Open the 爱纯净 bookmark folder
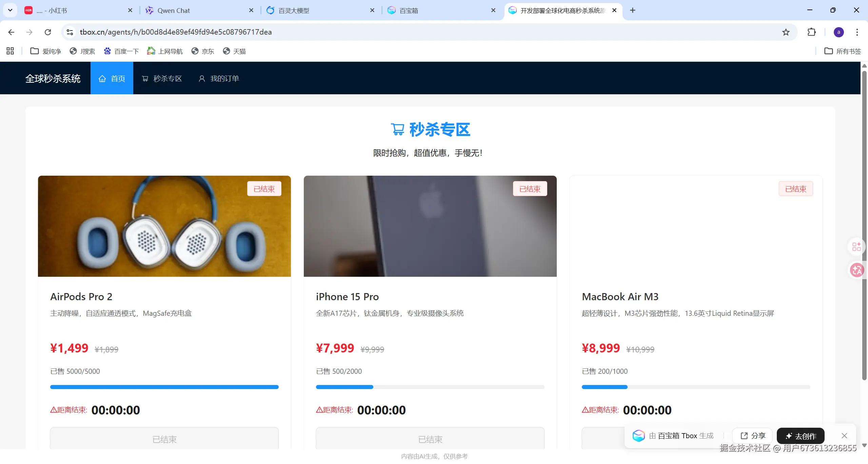Screen dimensions: 868x464 46,51
